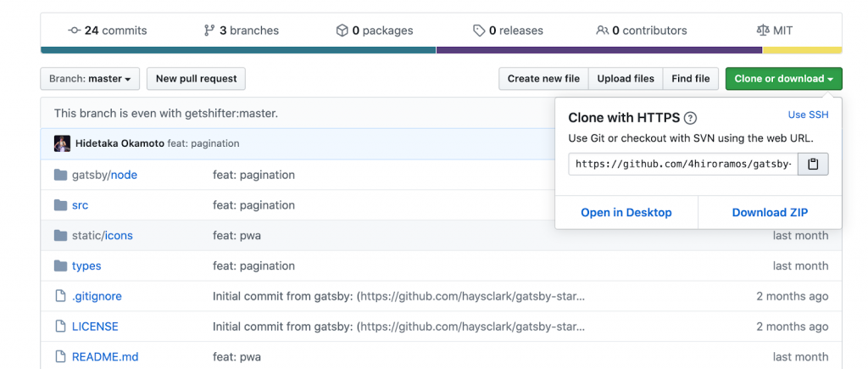Open feat: pagination commit in gatsby/node row

click(253, 175)
